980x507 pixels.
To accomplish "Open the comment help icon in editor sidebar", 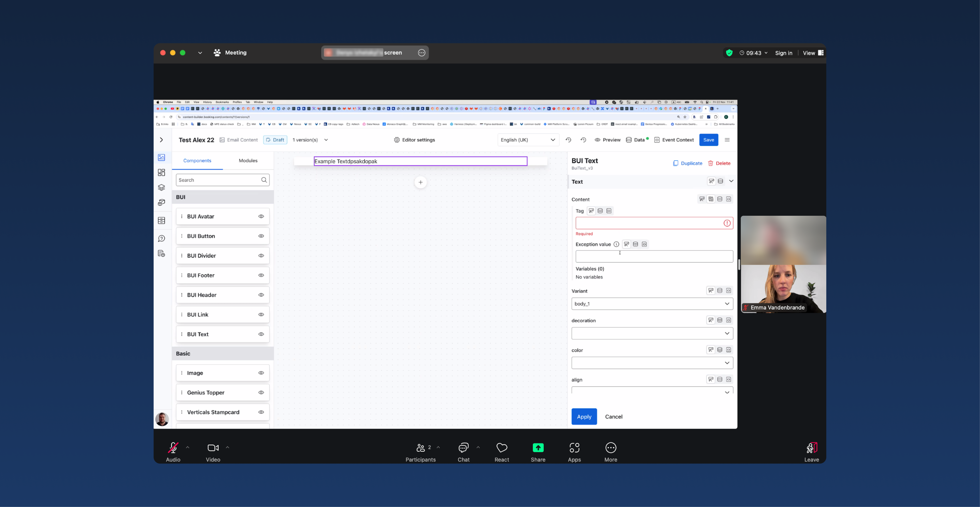I will (x=161, y=238).
